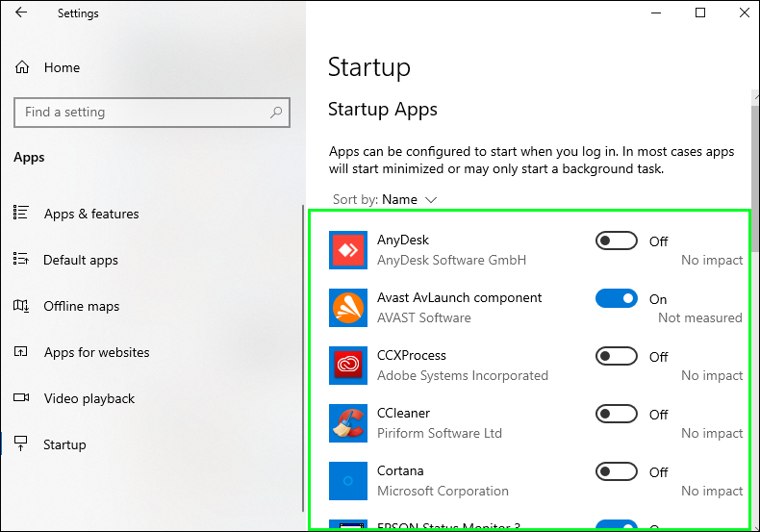Open Apps & features settings page
Image resolution: width=760 pixels, height=532 pixels.
pos(91,214)
